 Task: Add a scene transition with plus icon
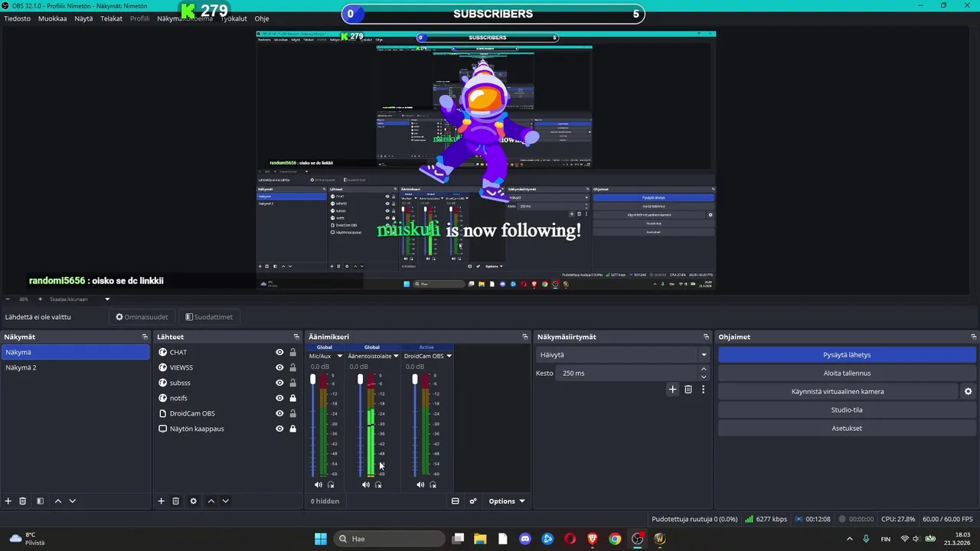672,390
